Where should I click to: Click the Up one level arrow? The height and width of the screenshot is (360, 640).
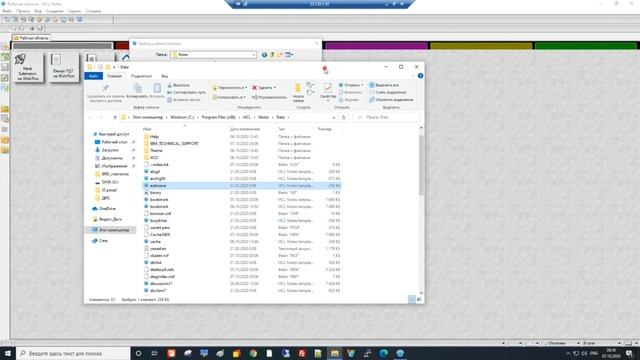click(115, 118)
